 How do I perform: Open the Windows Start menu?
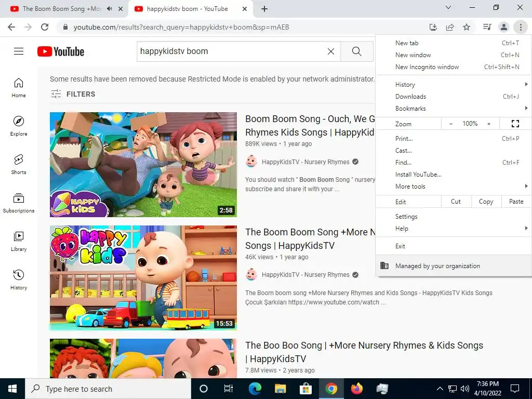(12, 389)
